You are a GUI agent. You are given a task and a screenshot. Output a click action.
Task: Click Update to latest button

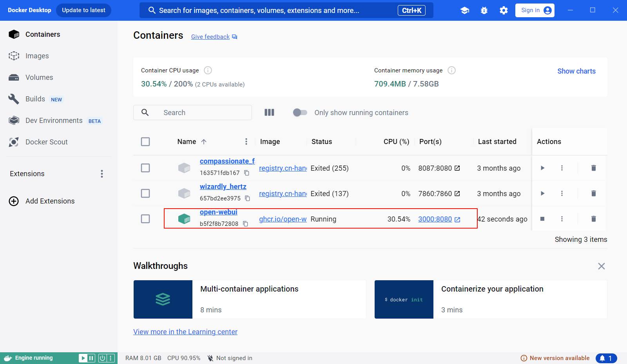83,10
